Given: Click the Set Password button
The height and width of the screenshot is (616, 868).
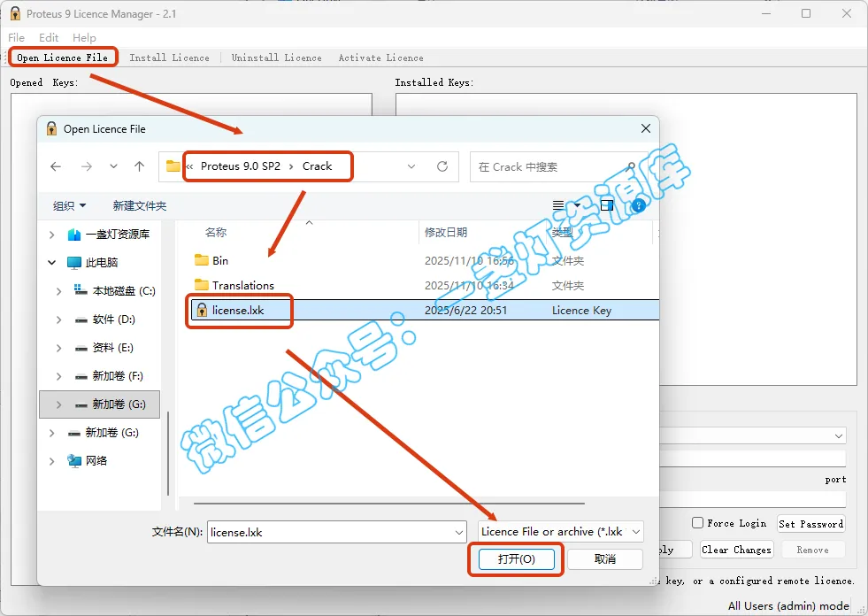Looking at the screenshot, I should coord(811,523).
